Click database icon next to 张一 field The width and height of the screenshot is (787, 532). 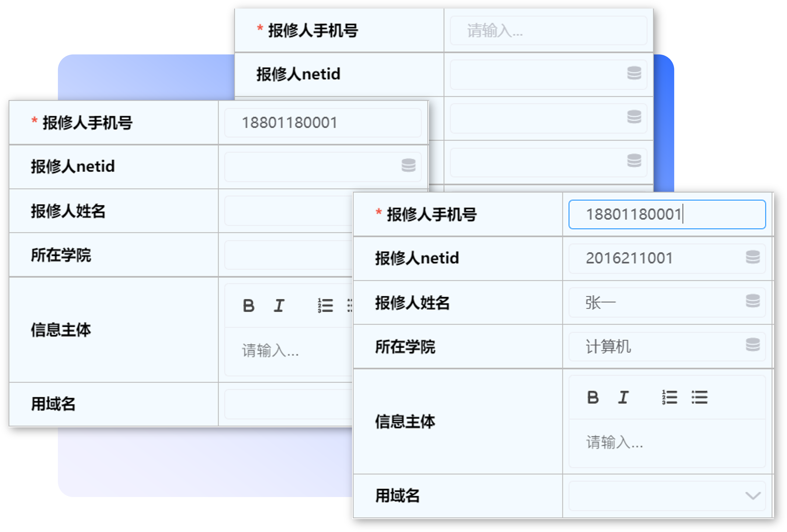(752, 301)
